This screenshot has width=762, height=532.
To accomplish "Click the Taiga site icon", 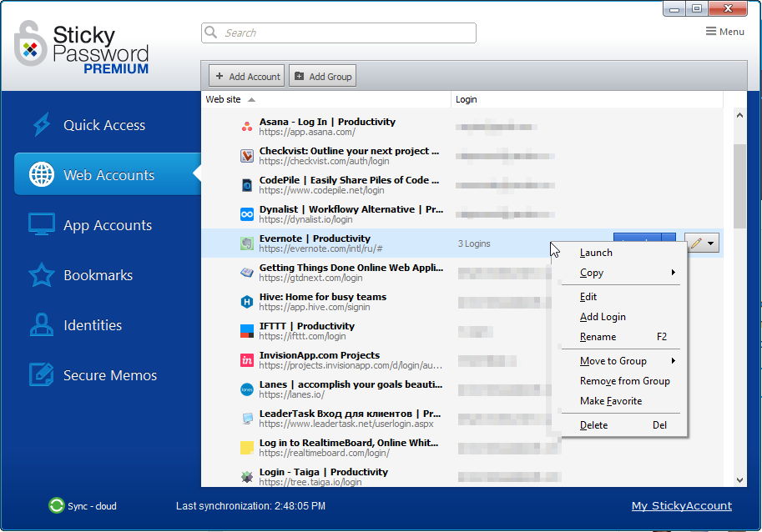I will click(x=247, y=477).
